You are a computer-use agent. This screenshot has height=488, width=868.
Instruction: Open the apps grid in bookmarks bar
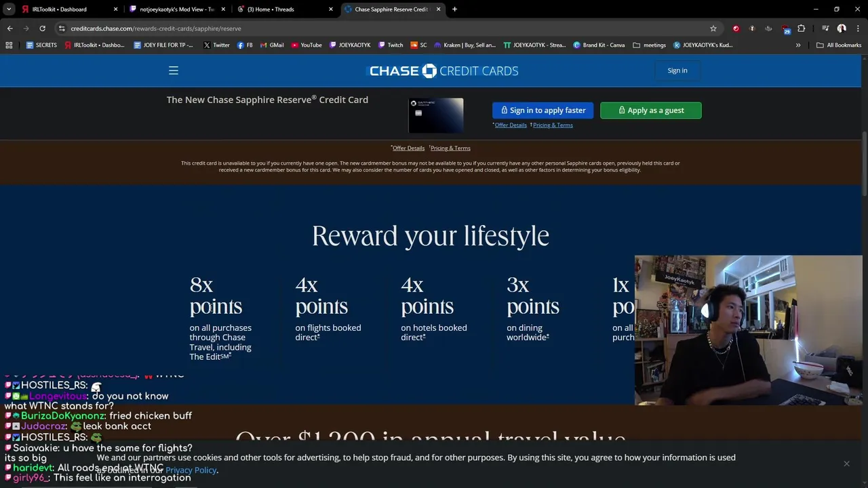(9, 45)
